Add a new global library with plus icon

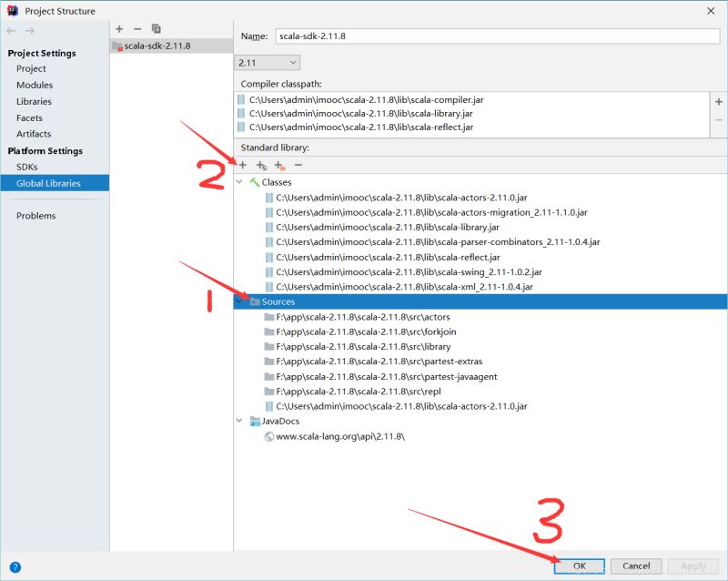(x=119, y=29)
